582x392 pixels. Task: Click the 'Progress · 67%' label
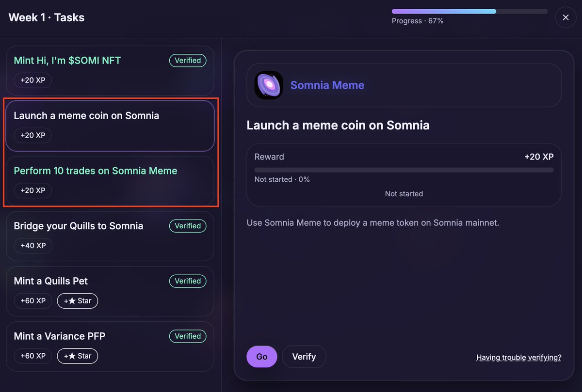point(418,21)
